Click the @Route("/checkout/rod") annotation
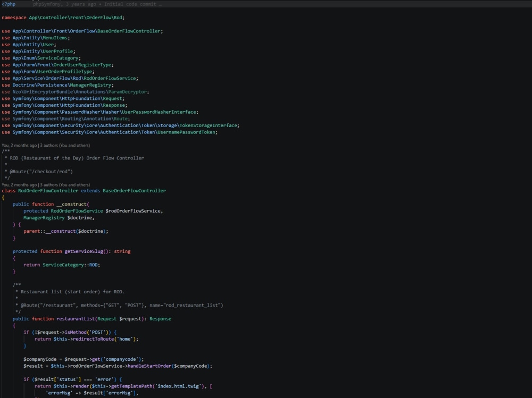 click(41, 172)
